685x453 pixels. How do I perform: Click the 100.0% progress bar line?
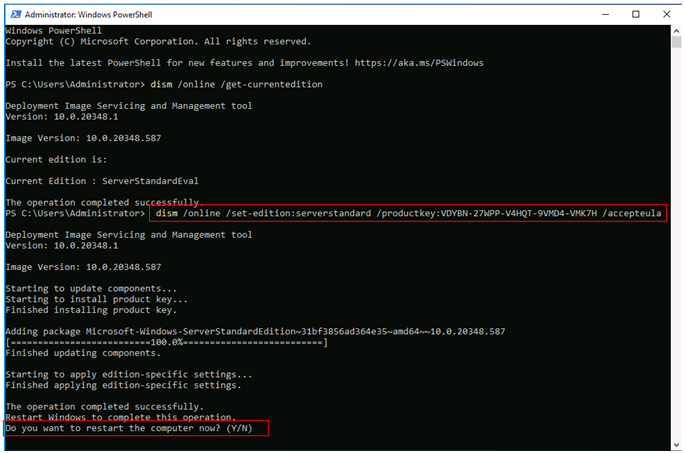click(166, 342)
